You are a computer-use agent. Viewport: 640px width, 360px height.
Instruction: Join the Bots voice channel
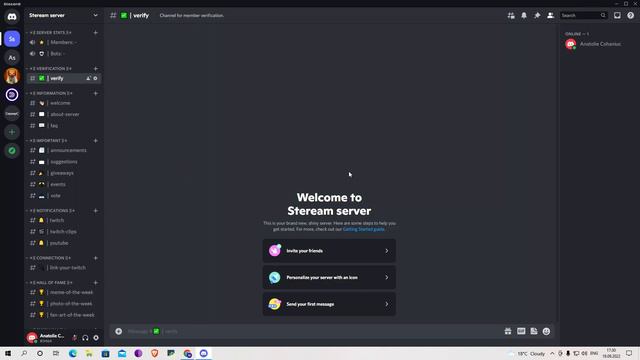tap(64, 54)
